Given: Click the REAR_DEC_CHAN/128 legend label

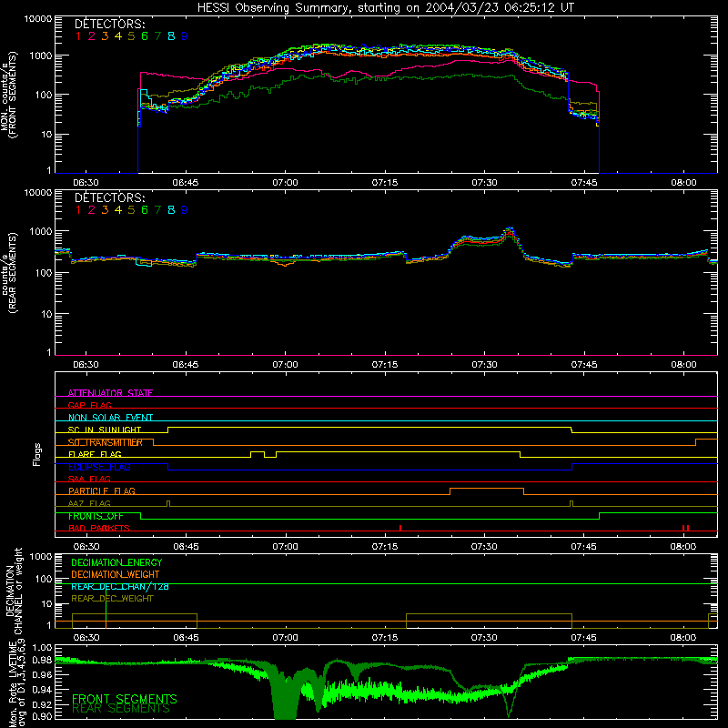Looking at the screenshot, I should point(120,587).
